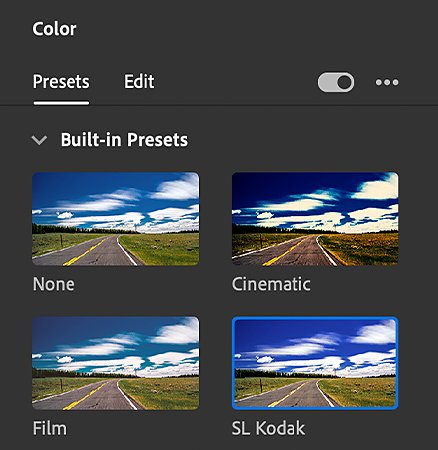This screenshot has height=450, width=438.
Task: Click the SL Kodak label text
Action: [268, 428]
